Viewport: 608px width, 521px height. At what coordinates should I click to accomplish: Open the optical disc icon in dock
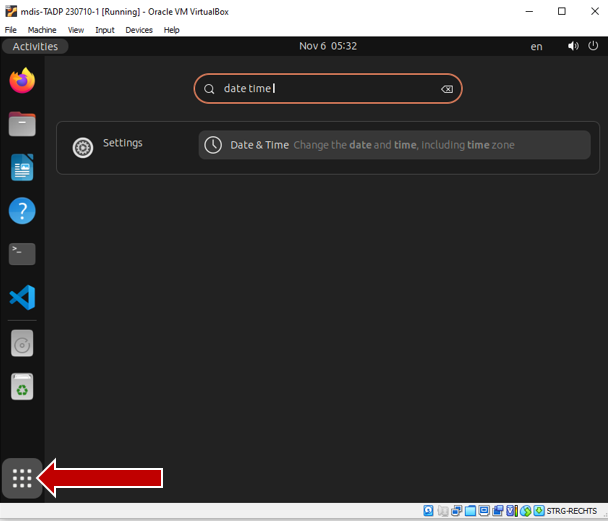pos(22,343)
